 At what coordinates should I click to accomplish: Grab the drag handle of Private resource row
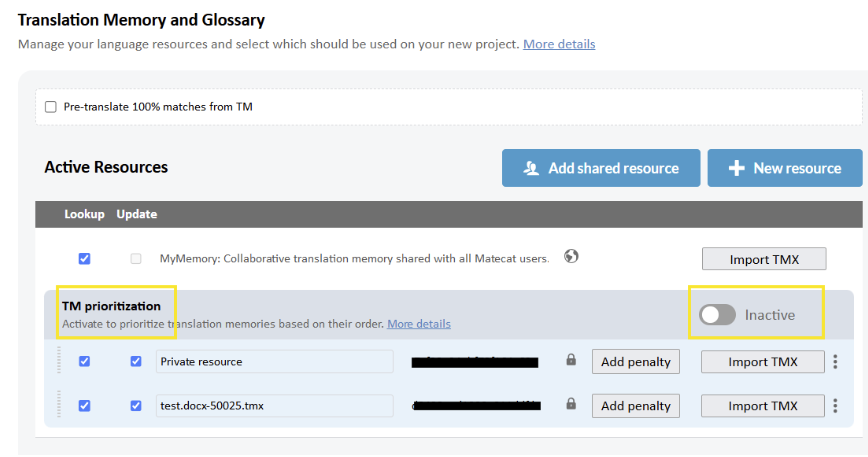coord(58,361)
